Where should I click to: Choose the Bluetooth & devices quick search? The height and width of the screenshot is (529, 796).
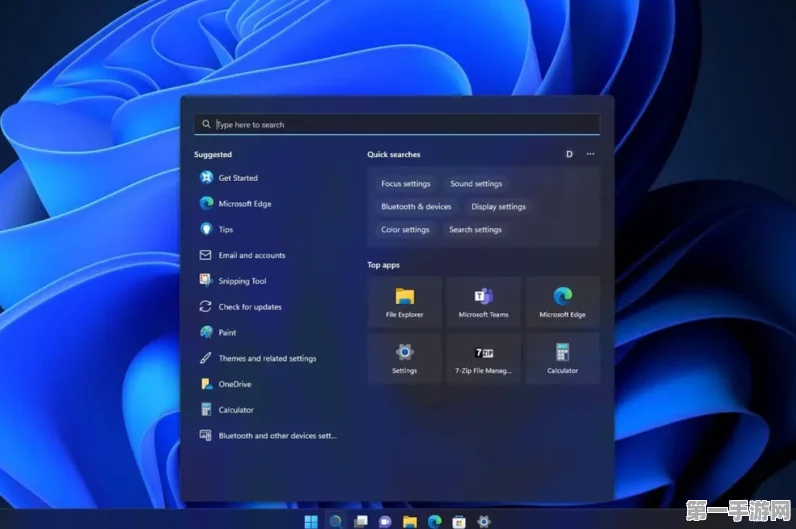(416, 206)
